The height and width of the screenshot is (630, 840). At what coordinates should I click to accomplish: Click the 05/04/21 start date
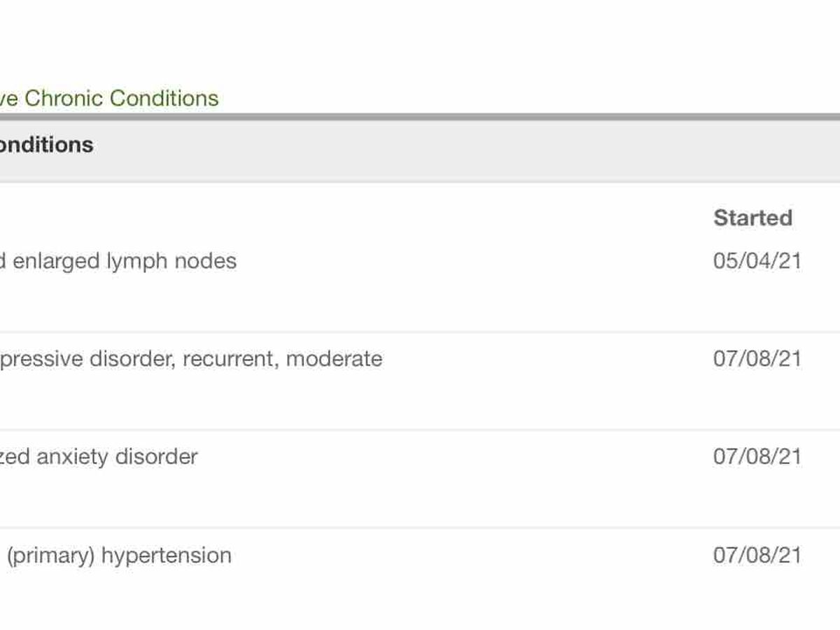pos(757,261)
